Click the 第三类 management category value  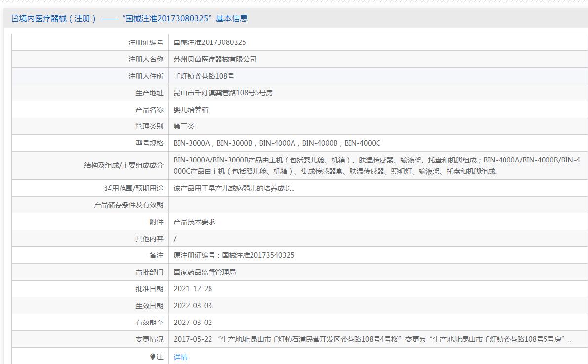[184, 126]
